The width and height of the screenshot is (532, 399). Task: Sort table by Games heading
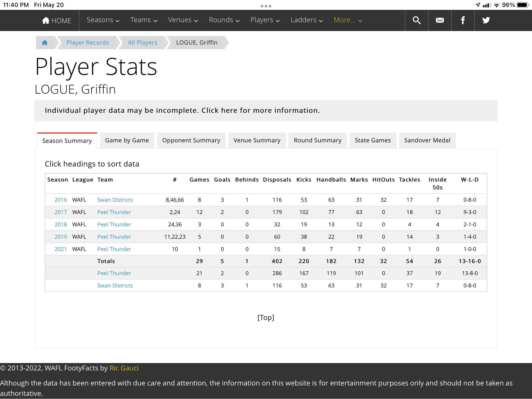(x=199, y=180)
